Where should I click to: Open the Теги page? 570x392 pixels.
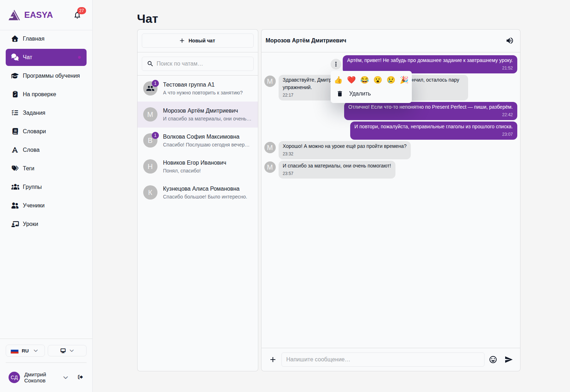click(46, 169)
